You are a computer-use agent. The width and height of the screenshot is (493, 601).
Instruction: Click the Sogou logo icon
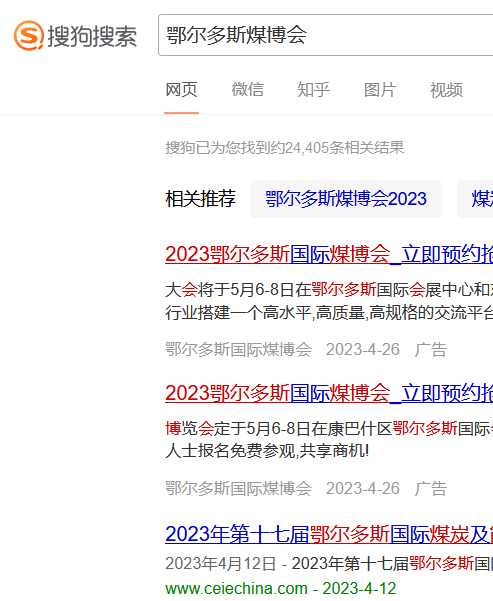tap(28, 36)
